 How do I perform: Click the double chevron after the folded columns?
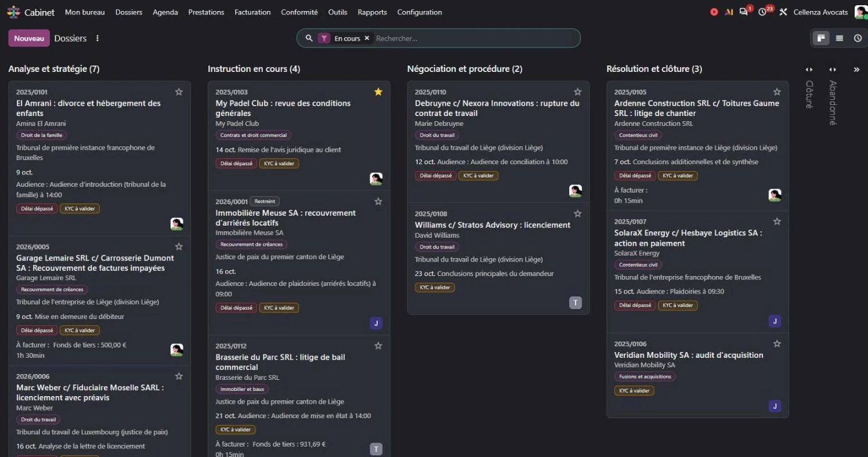point(856,70)
